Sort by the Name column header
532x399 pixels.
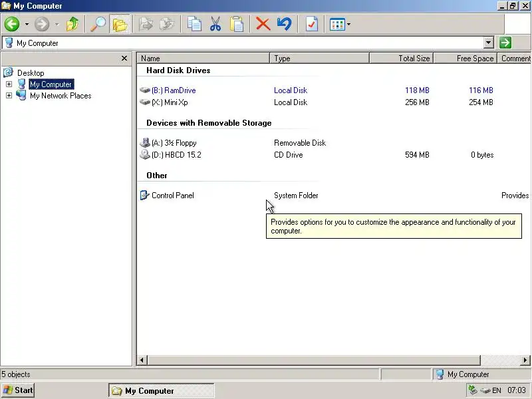pos(203,59)
